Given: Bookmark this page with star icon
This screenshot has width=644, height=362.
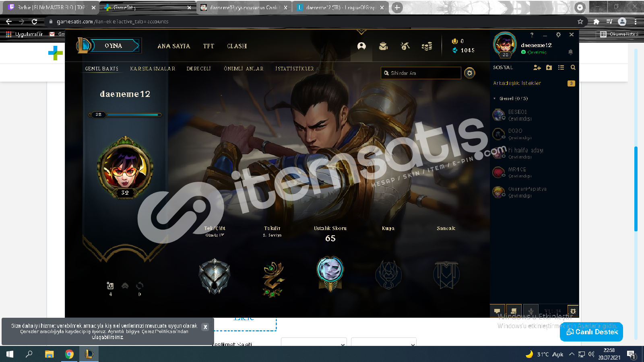Looking at the screenshot, I should [580, 22].
